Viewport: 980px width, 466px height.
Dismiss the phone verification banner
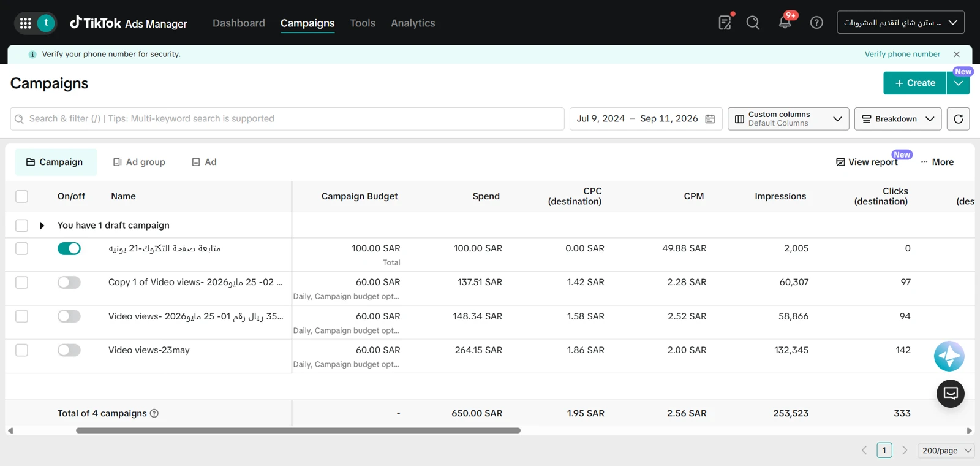pos(957,54)
